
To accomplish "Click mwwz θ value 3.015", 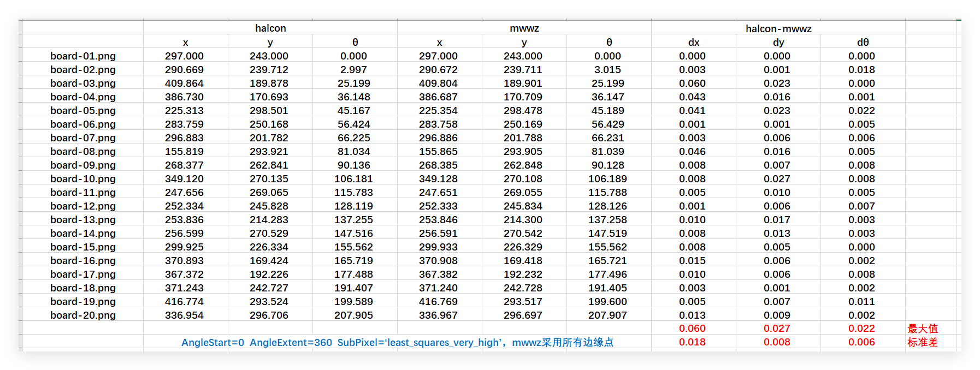I will (608, 69).
